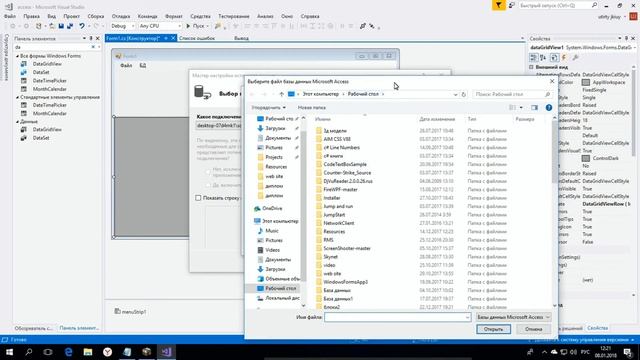The height and width of the screenshot is (360, 640).
Task: Click the notifications flag icon in title bar
Action: pyautogui.click(x=498, y=5)
